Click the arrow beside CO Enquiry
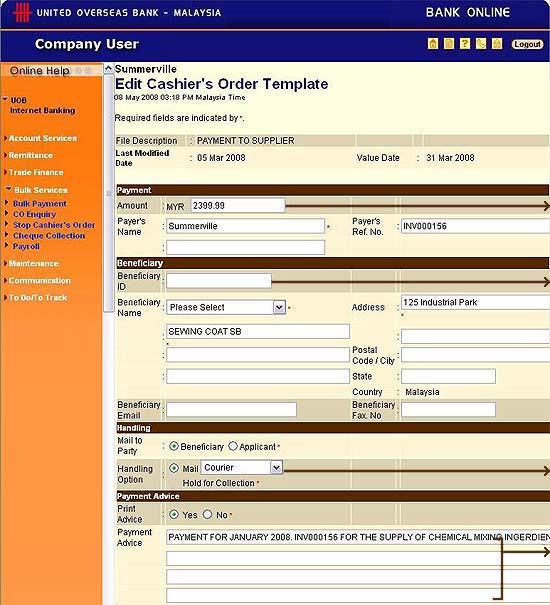The height and width of the screenshot is (605, 550). (x=7, y=213)
